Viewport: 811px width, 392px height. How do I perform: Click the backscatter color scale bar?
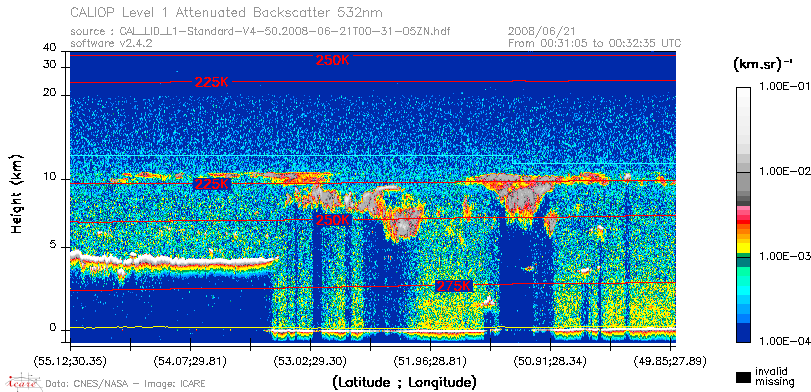pos(744,215)
